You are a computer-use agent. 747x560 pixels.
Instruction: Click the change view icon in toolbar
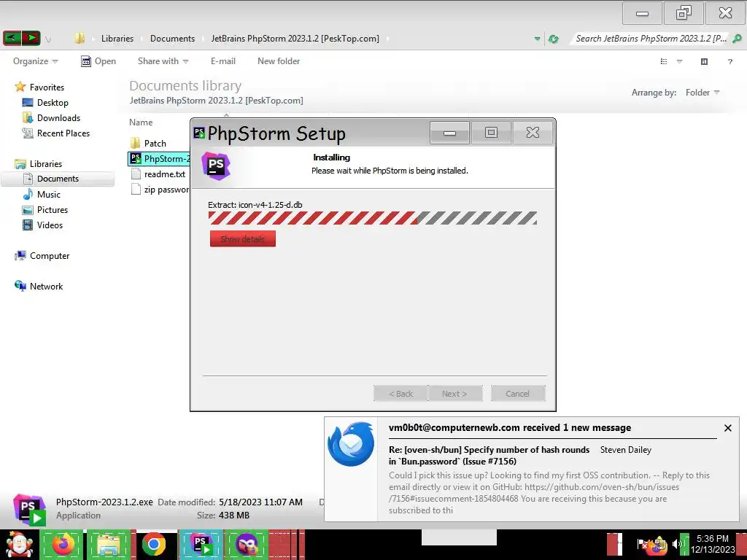pyautogui.click(x=664, y=61)
